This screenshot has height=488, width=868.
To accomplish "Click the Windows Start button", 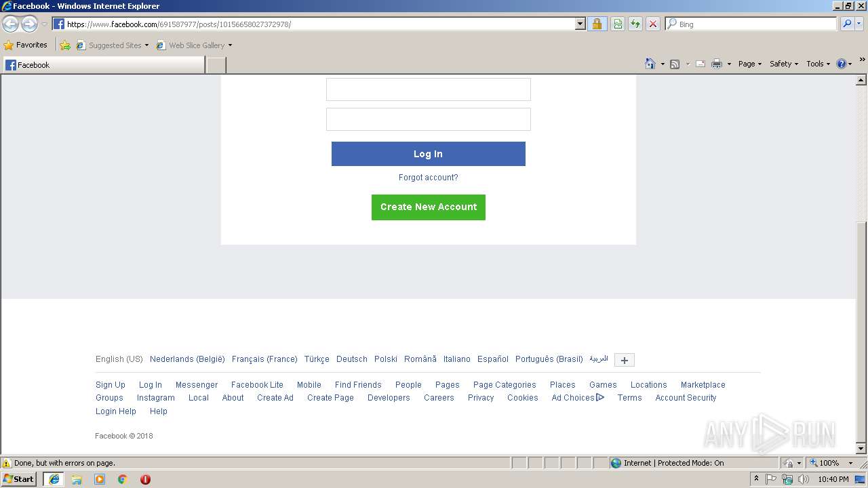I will point(19,479).
